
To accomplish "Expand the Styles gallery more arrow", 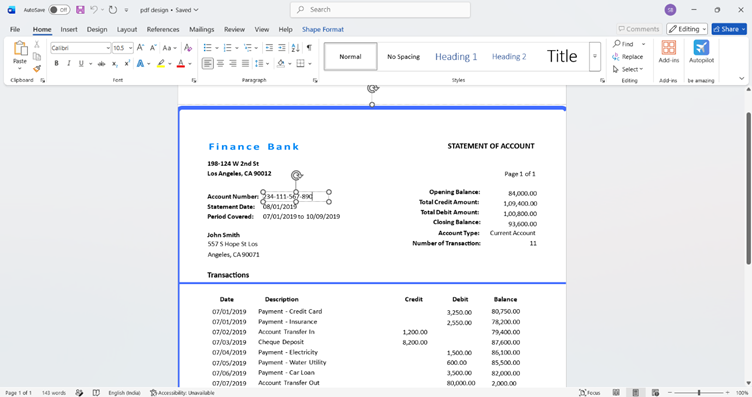I will point(595,57).
